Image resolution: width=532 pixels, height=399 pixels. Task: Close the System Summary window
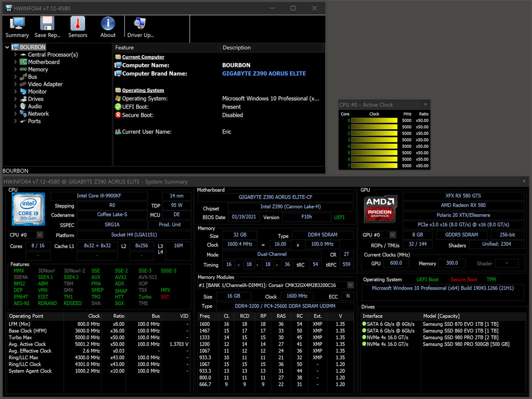pyautogui.click(x=524, y=181)
